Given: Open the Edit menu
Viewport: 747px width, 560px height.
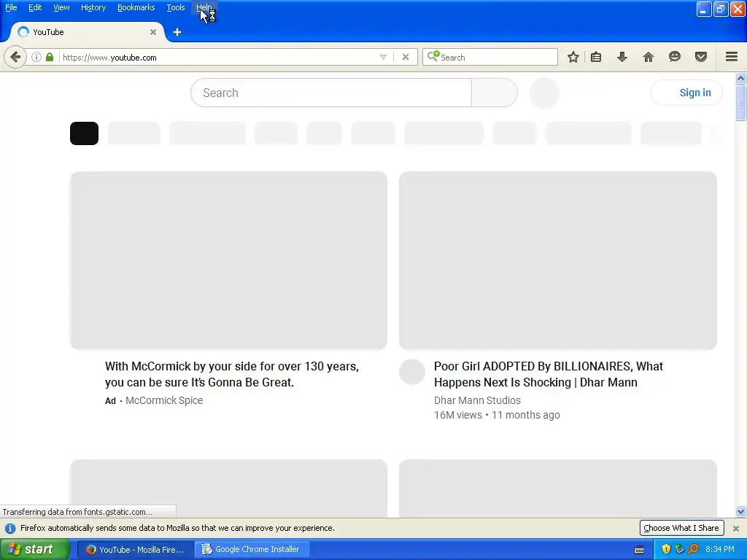Looking at the screenshot, I should point(35,7).
